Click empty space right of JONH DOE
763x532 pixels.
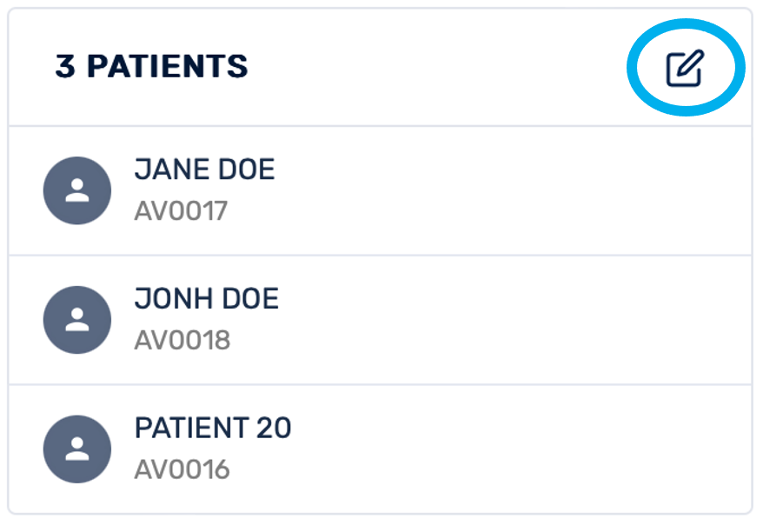point(521,319)
